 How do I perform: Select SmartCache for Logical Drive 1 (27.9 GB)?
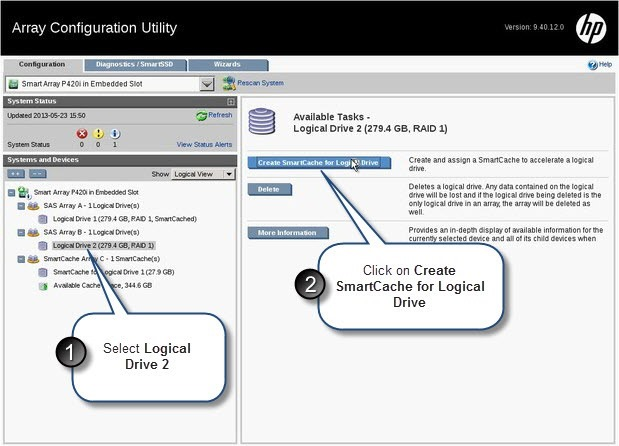point(114,272)
